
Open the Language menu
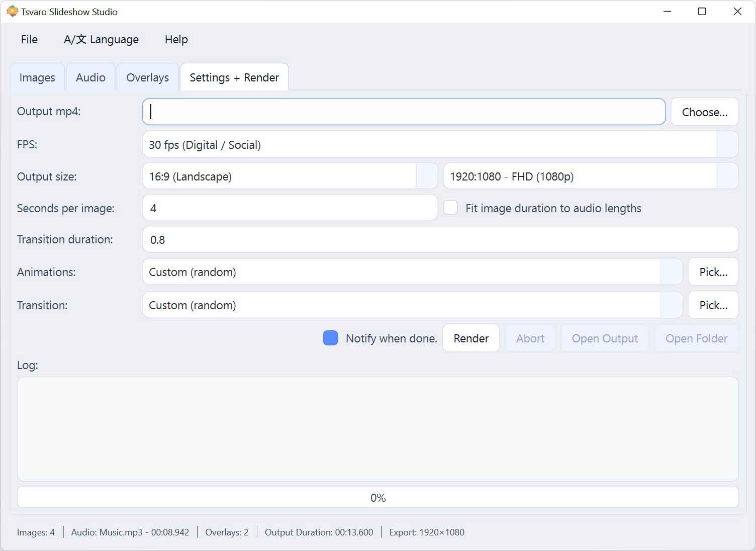point(101,40)
